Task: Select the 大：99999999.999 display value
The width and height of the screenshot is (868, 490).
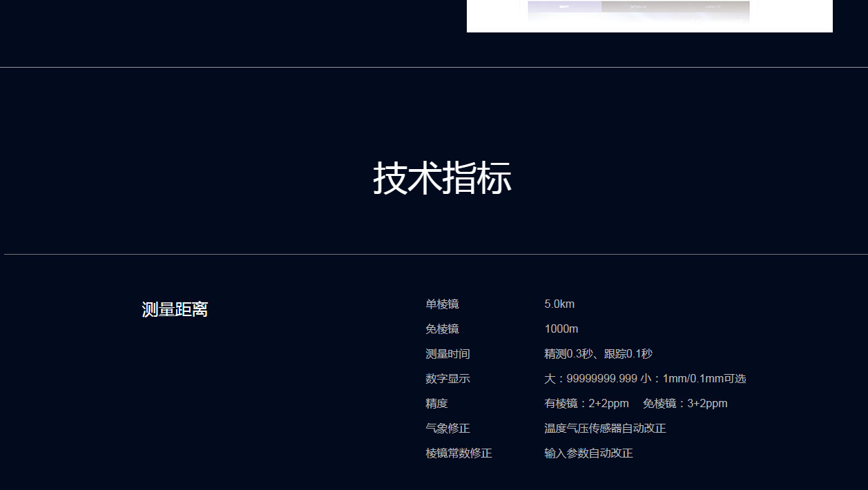Action: [590, 379]
